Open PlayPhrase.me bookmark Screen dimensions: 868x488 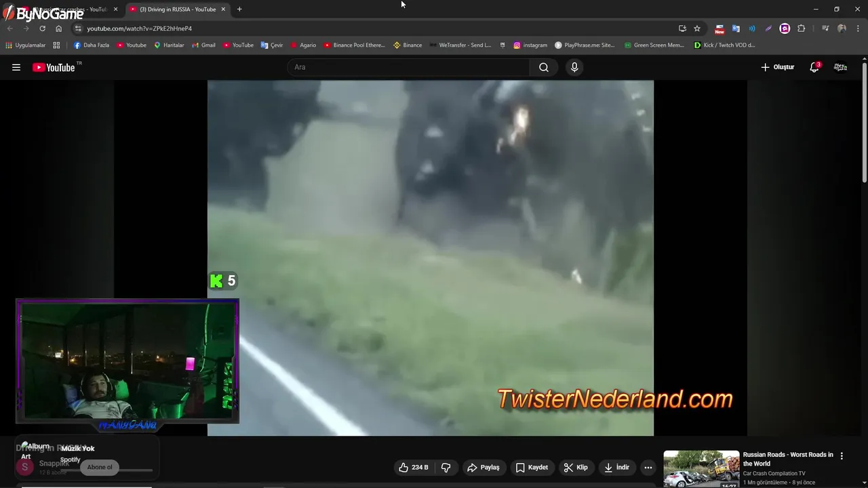point(585,45)
